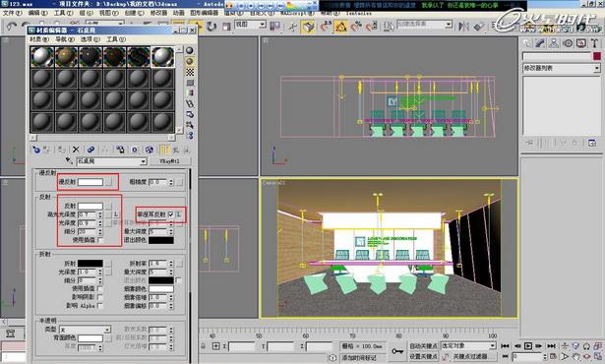Click the Diffuse map slot button
This screenshot has width=605, height=364.
coord(109,182)
